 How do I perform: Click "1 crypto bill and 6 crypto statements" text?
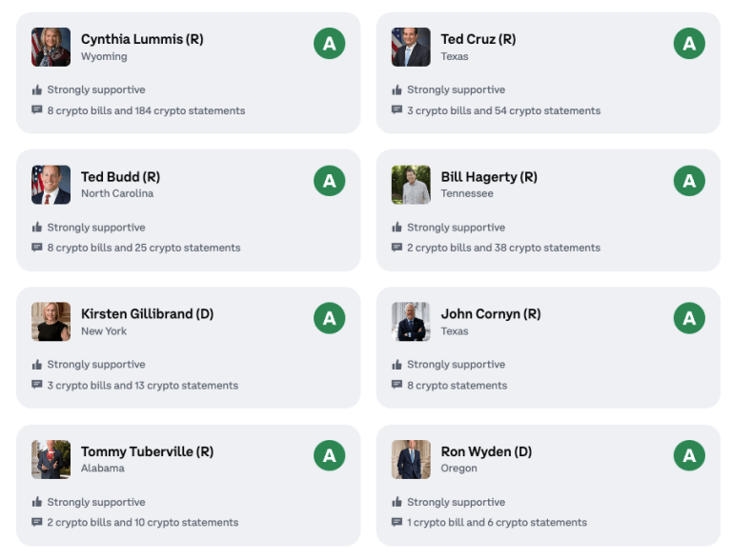point(497,523)
